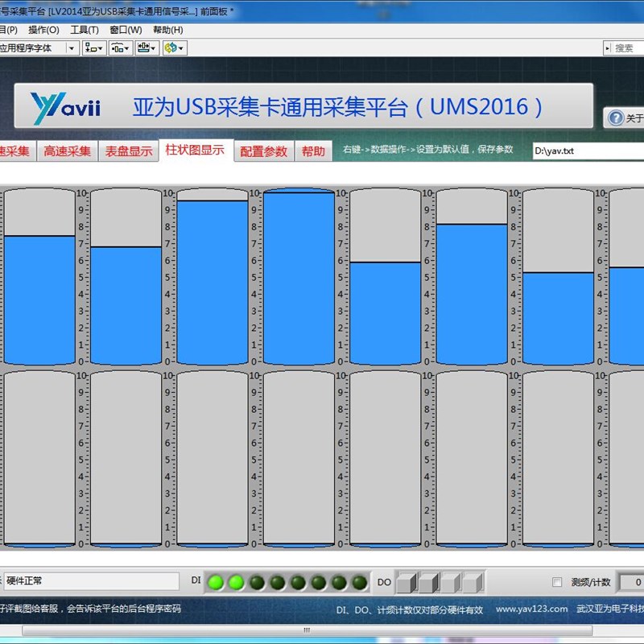Click the 测频/计数 numeric field showing 0
The image size is (644, 644).
pyautogui.click(x=632, y=582)
